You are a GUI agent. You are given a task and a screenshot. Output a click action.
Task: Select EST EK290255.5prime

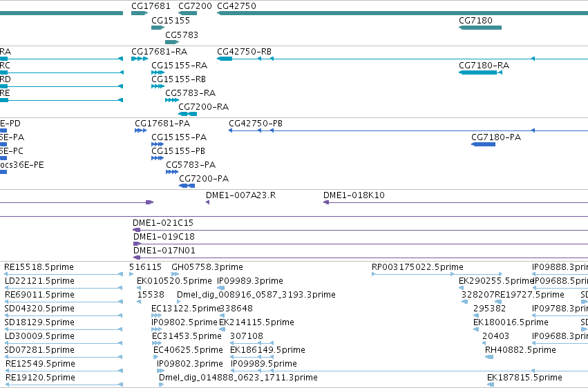[495, 281]
